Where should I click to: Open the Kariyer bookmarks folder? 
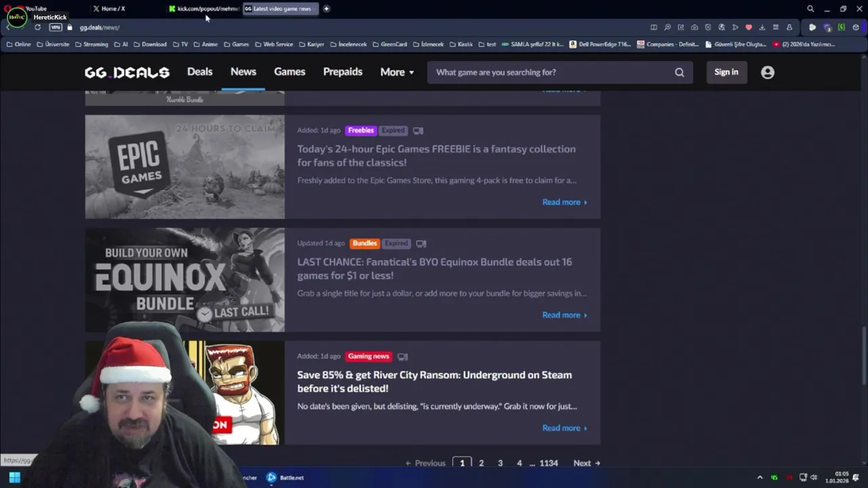311,44
